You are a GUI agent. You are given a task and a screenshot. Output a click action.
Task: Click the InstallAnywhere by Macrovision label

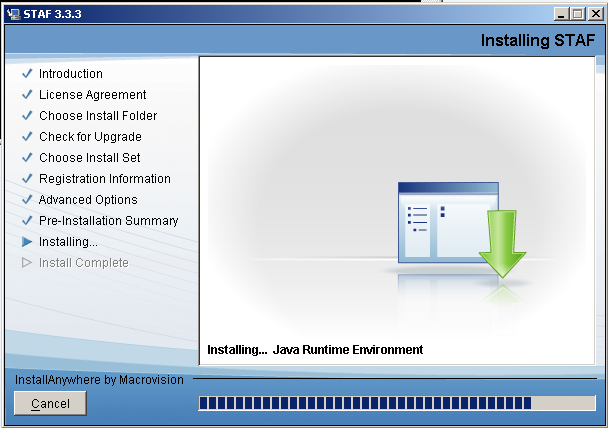(x=100, y=381)
